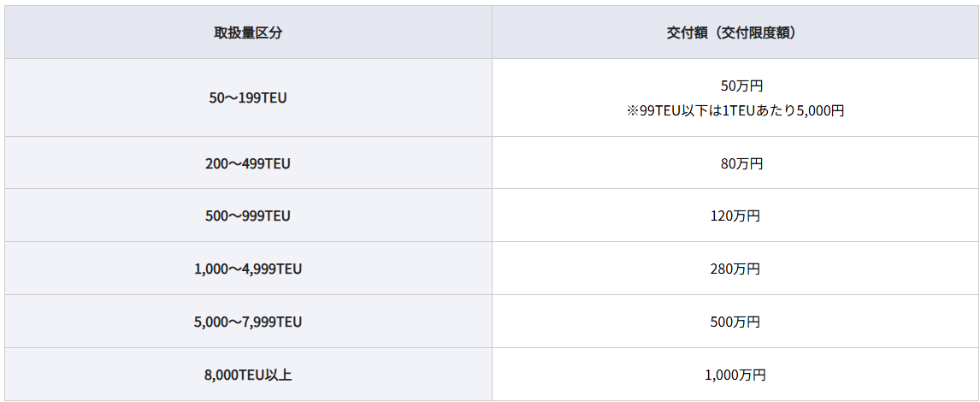Click the ※99TEU以下 note line
Screen dimensions: 980x402
[735, 111]
